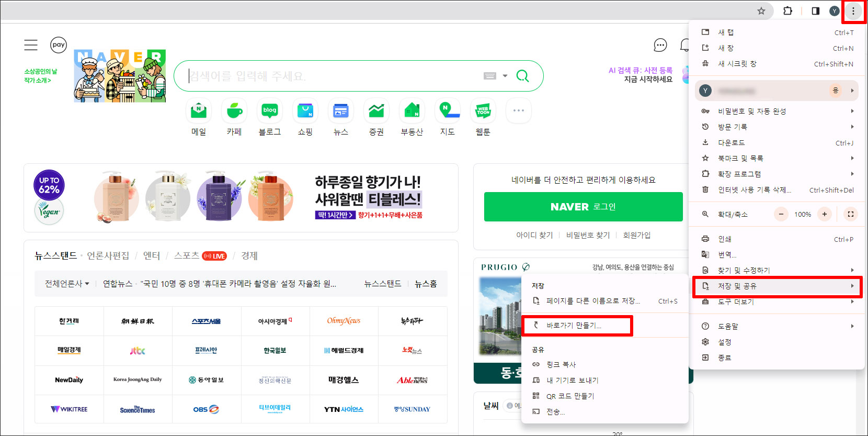Select 종료 menu item
Image resolution: width=868 pixels, height=436 pixels.
tap(778, 357)
